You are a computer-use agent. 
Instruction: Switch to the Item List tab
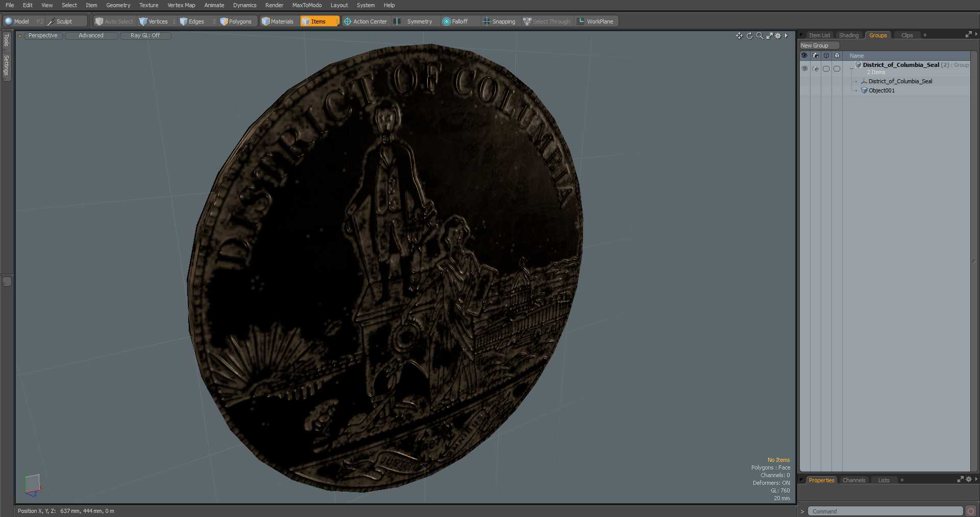(819, 35)
